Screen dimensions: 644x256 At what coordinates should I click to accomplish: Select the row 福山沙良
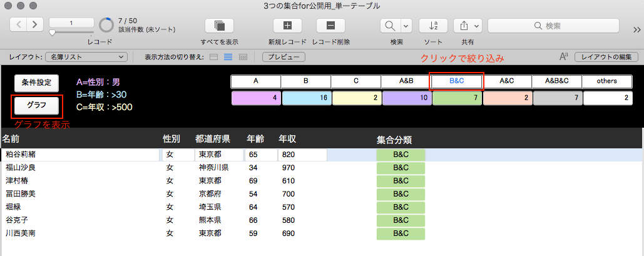[322, 168]
